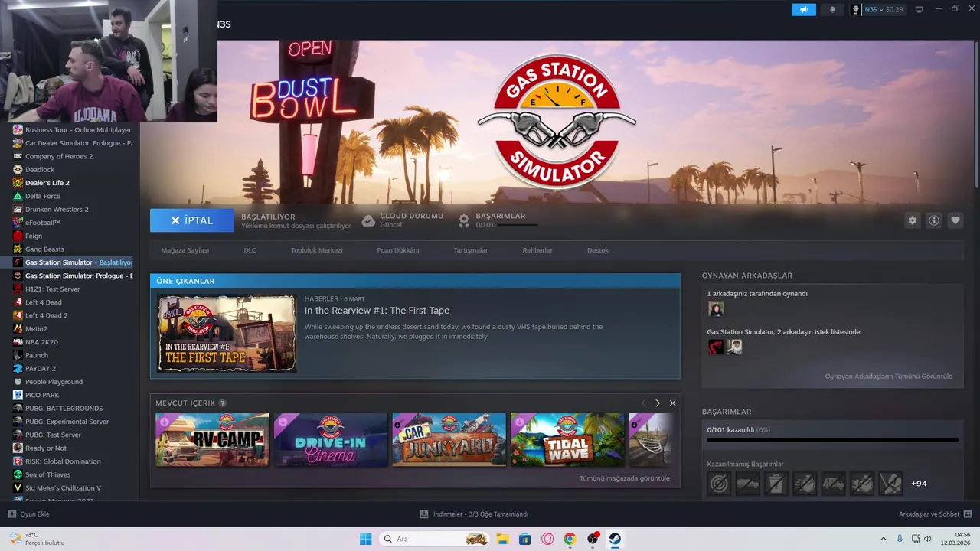
Task: Click the +94 more achievements badge
Action: [919, 484]
